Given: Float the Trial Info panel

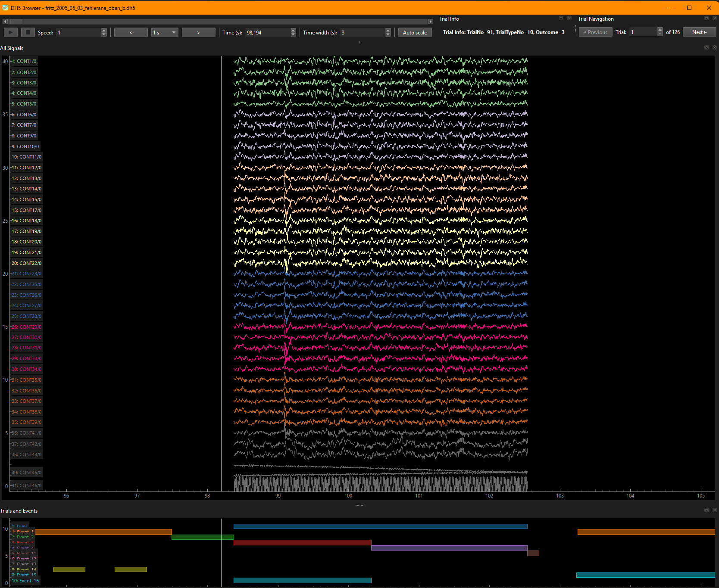Looking at the screenshot, I should click(x=561, y=19).
